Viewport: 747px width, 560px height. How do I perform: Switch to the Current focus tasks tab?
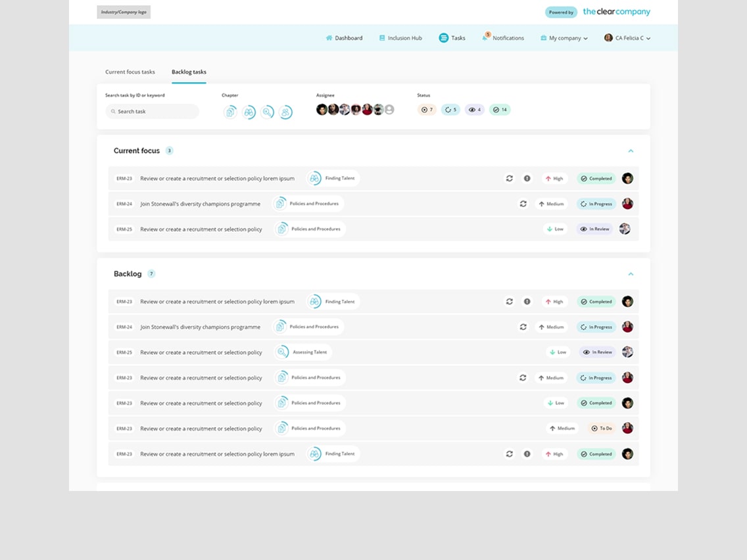130,72
